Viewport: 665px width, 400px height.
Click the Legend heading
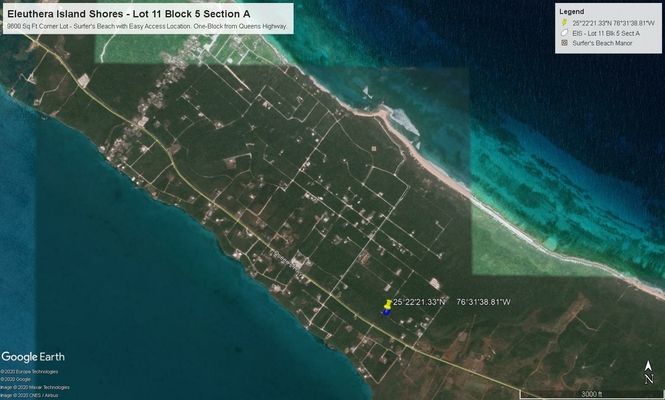571,11
